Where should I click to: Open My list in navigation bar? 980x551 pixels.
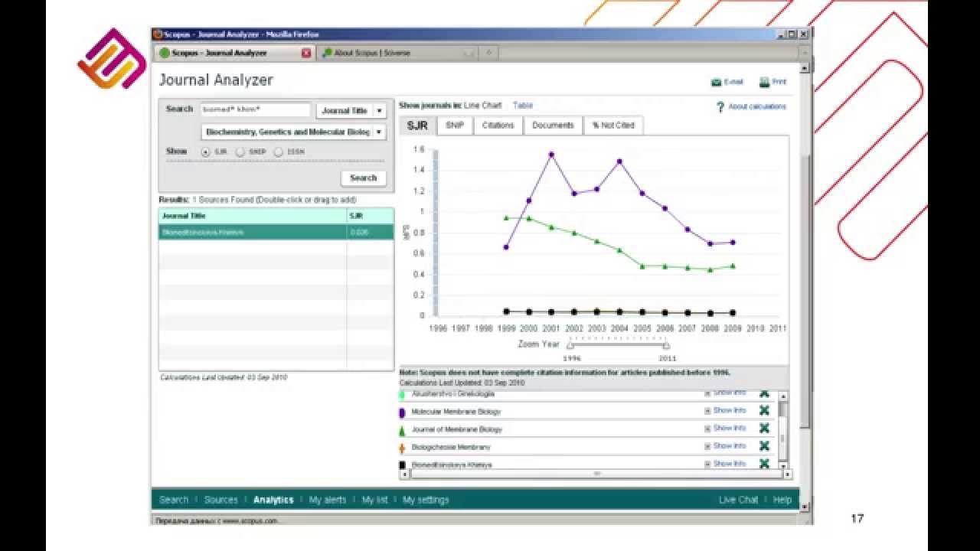(x=374, y=500)
